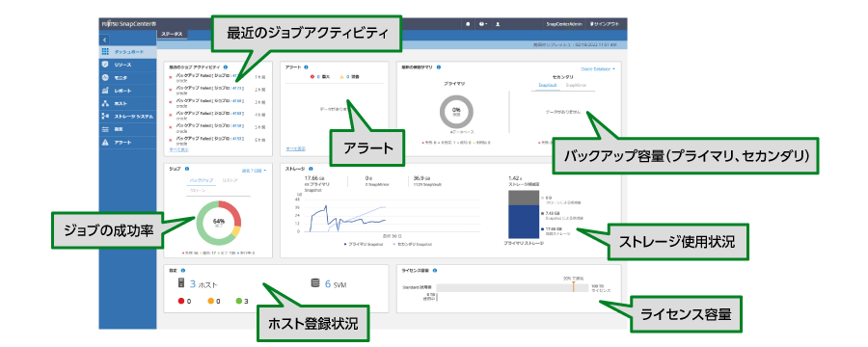Click the info icon beside ストレージ title
This screenshot has width=868, height=347.
pos(310,169)
